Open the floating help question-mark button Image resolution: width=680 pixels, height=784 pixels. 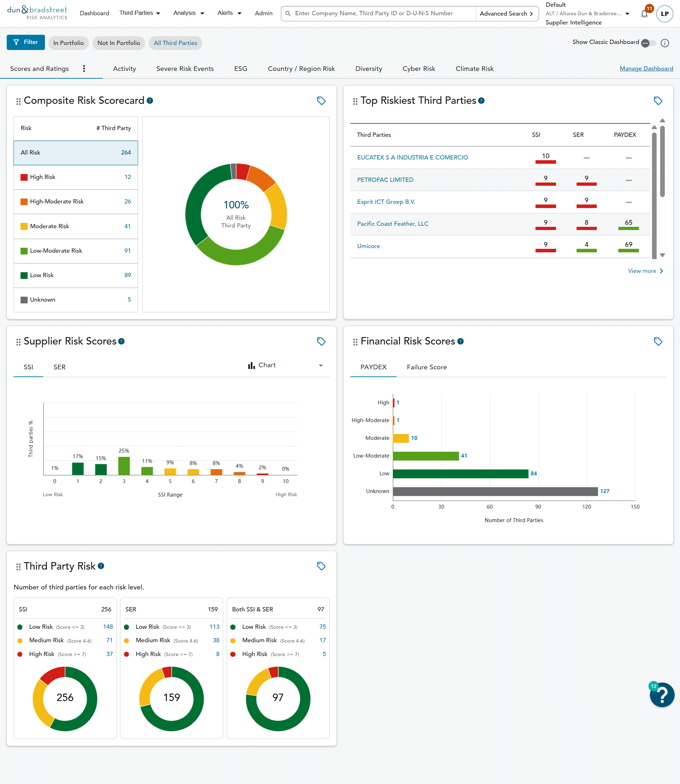[x=662, y=695]
